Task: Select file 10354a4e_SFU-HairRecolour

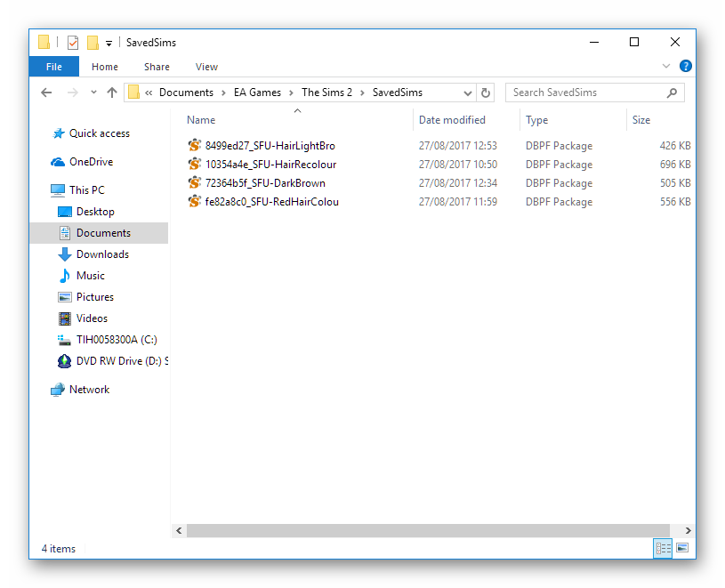Action: click(270, 165)
